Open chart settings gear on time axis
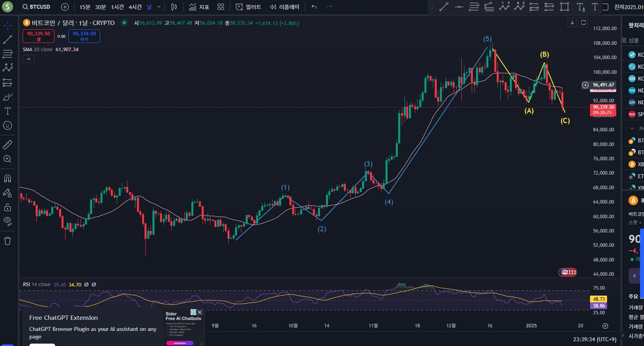644x346 pixels. coord(605,326)
